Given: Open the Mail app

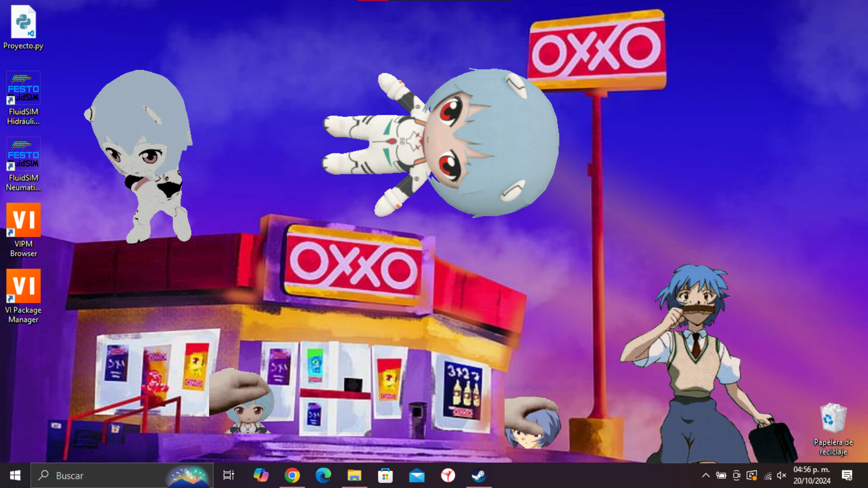Looking at the screenshot, I should [x=416, y=475].
